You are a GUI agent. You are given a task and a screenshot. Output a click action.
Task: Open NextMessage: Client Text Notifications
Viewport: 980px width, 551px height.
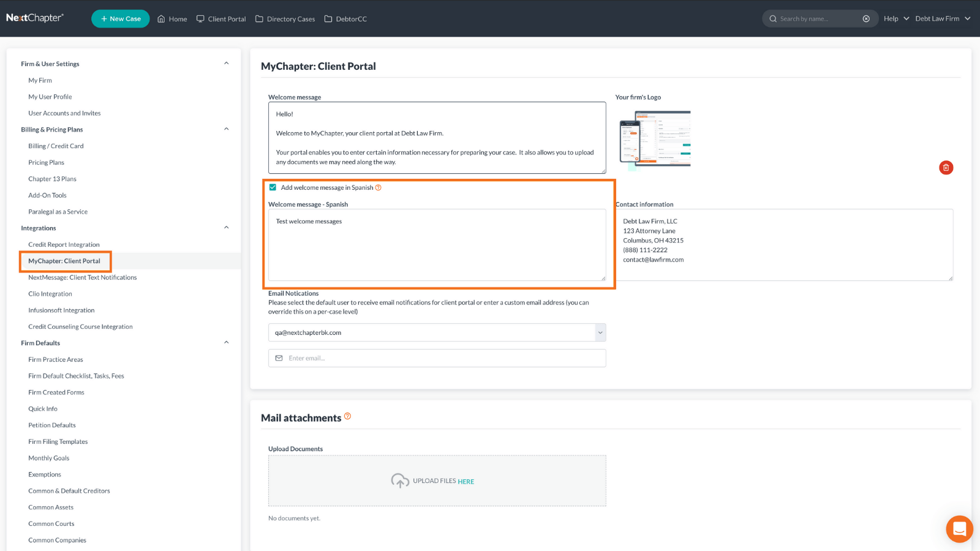coord(83,277)
